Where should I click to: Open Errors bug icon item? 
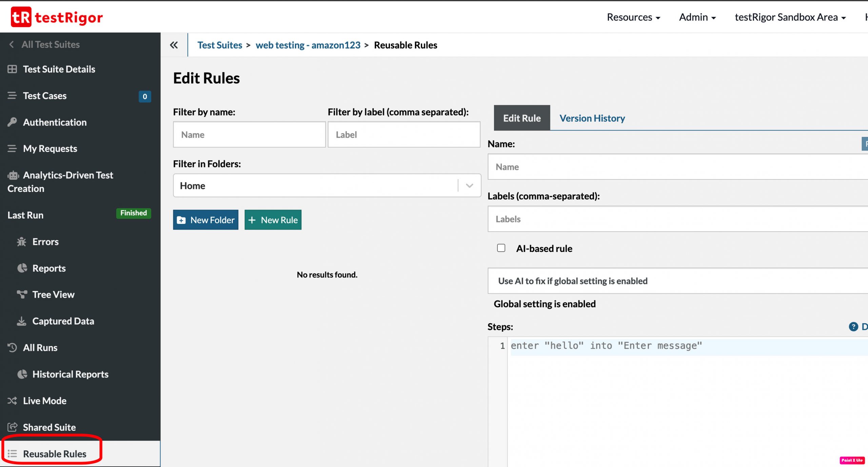pyautogui.click(x=45, y=242)
